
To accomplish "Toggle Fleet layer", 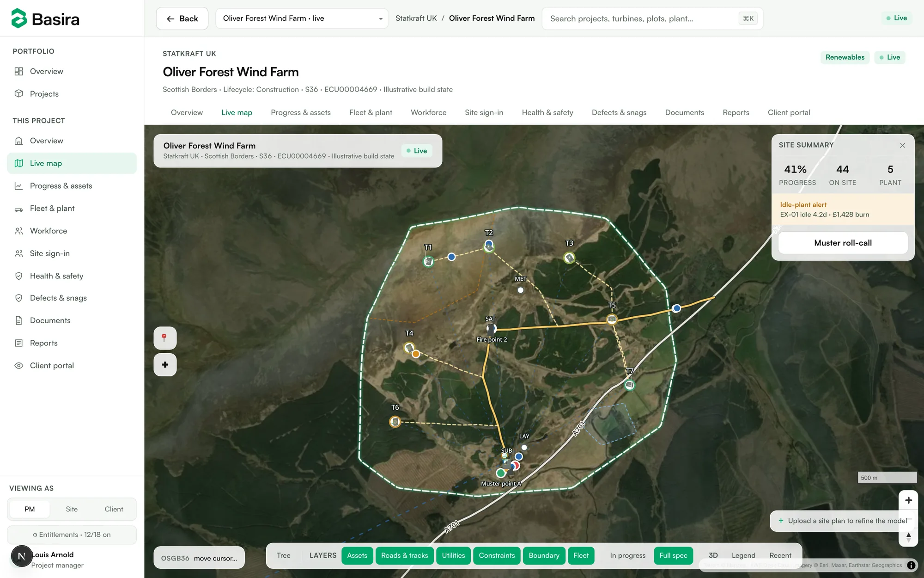I will [x=581, y=555].
